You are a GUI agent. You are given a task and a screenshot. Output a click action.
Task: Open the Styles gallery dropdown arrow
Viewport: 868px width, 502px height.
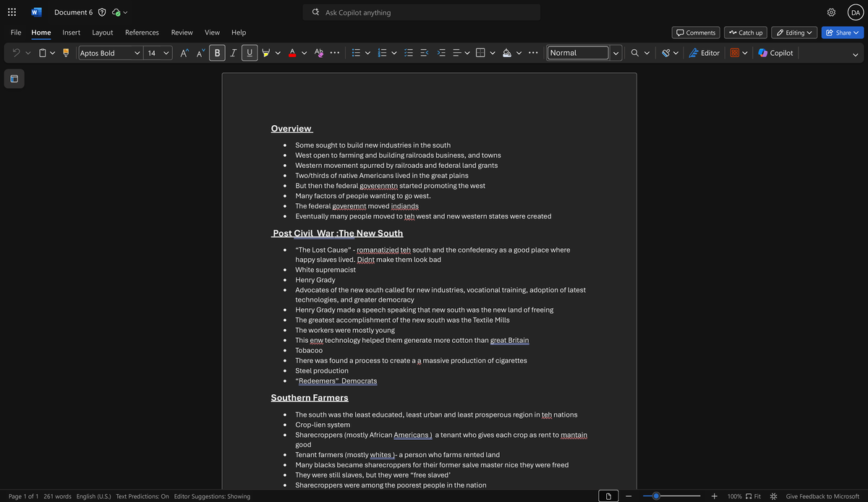[x=616, y=53]
